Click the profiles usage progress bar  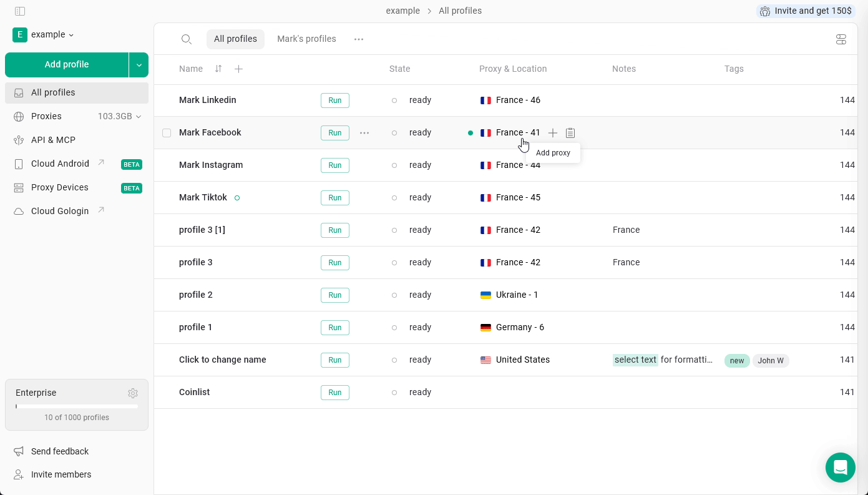[x=76, y=406]
